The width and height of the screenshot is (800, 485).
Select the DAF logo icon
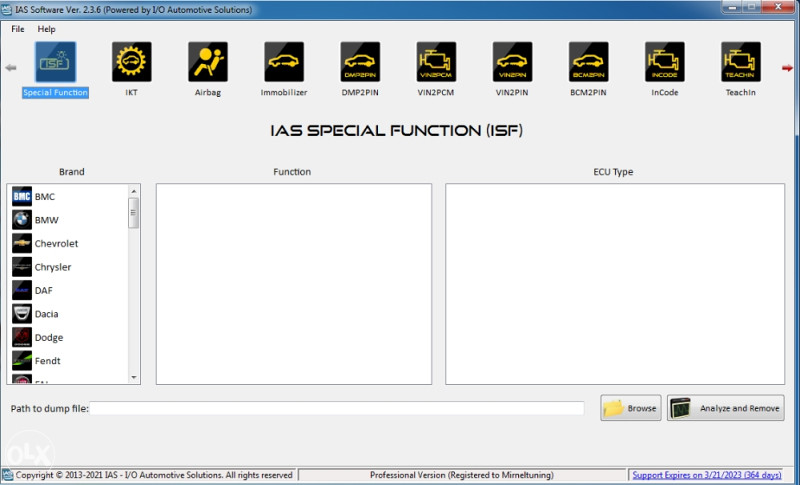pyautogui.click(x=22, y=290)
